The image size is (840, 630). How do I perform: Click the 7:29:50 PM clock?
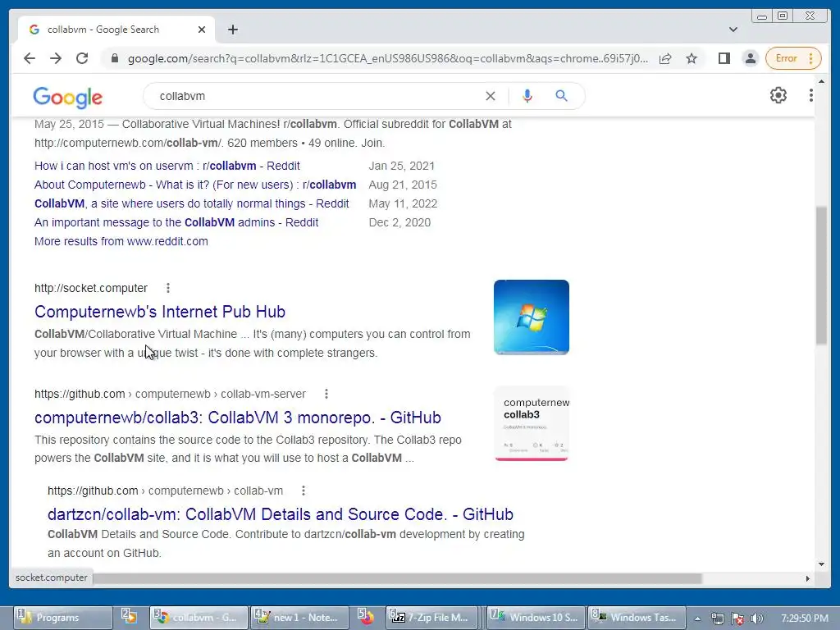coord(805,619)
